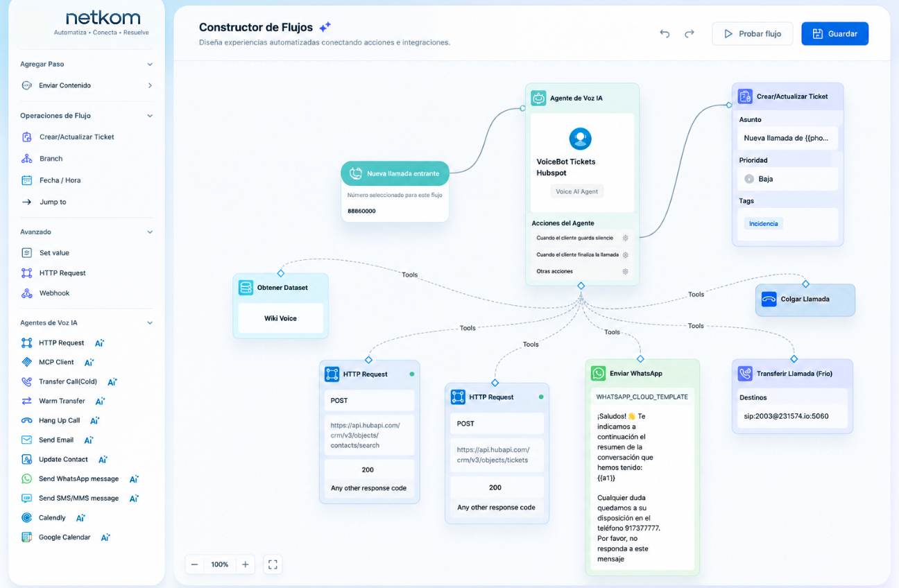Click the Colgar Llamada phone icon
Image resolution: width=899 pixels, height=588 pixels.
(x=769, y=300)
